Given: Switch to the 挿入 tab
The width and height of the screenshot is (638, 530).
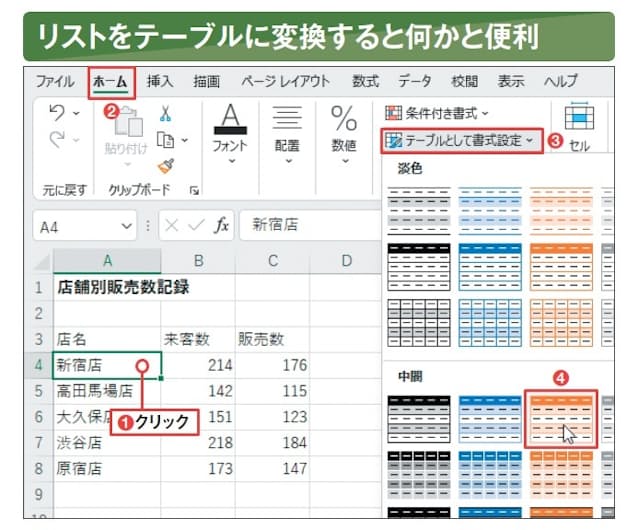Looking at the screenshot, I should coord(160,81).
